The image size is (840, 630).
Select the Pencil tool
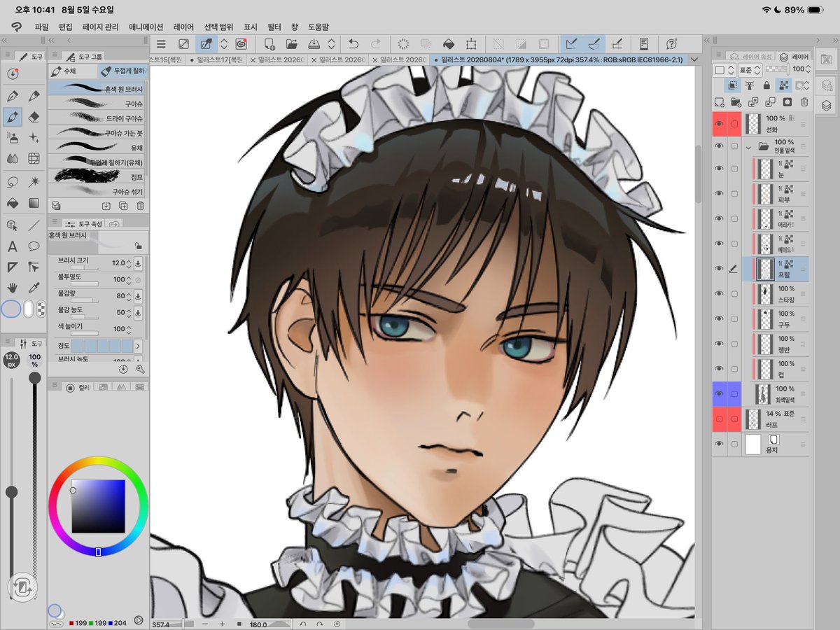click(x=34, y=96)
